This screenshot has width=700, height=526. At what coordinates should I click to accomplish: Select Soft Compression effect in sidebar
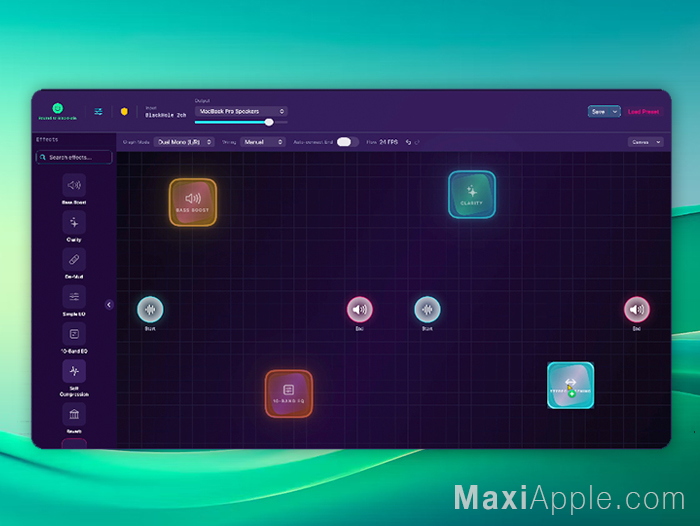pos(74,378)
